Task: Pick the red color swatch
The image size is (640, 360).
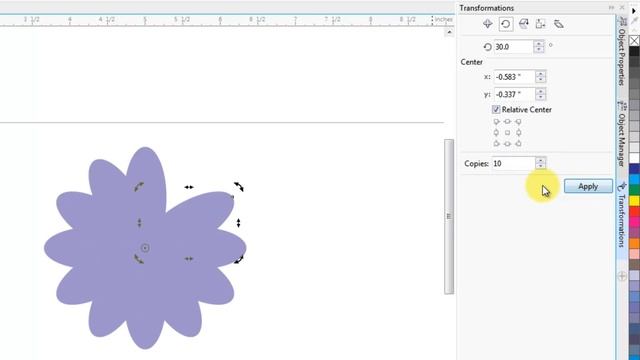Action: click(634, 211)
